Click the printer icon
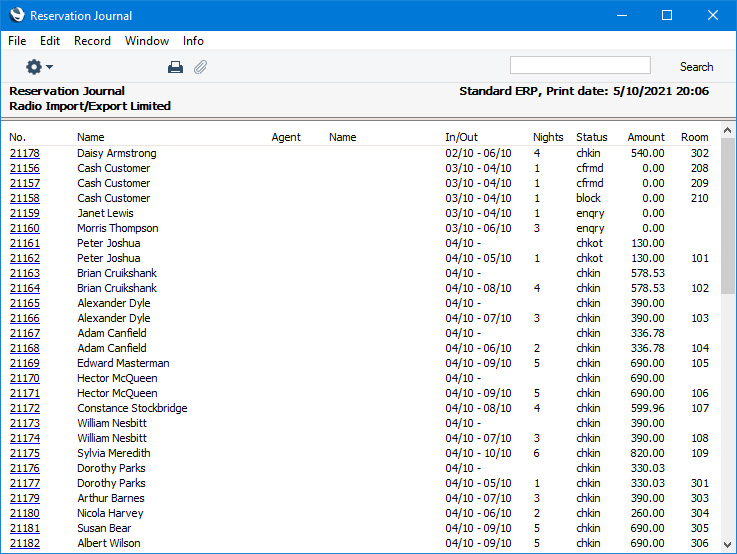This screenshot has width=737, height=554. (x=175, y=67)
